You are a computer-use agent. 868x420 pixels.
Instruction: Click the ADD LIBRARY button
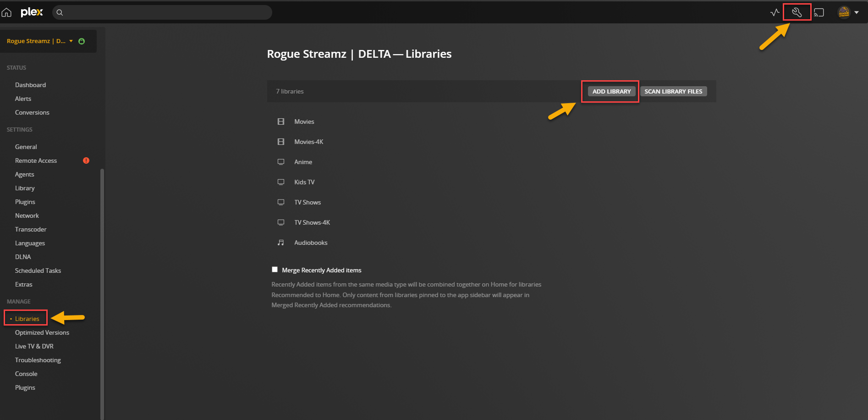[x=611, y=91]
